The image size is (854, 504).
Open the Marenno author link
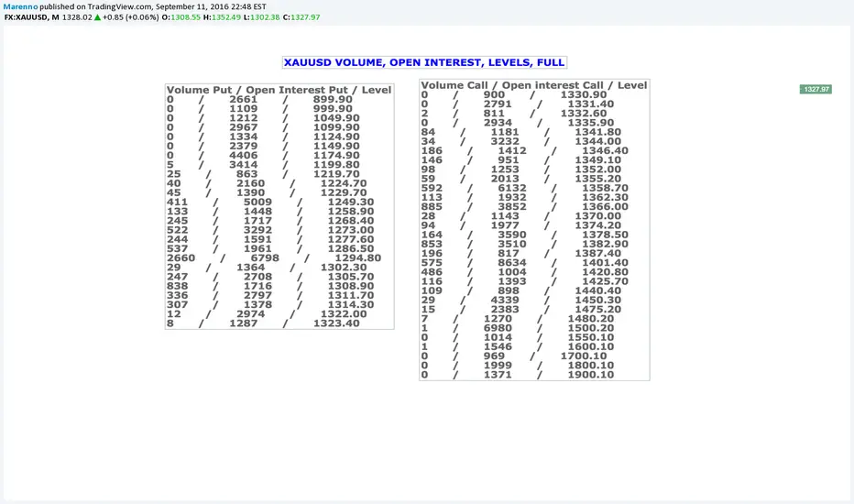[x=21, y=6]
